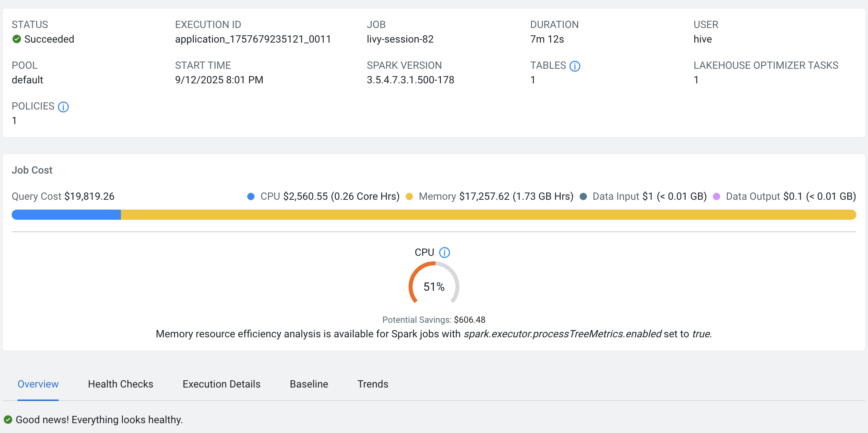868x433 pixels.
Task: Open the Tables info icon
Action: click(x=575, y=66)
